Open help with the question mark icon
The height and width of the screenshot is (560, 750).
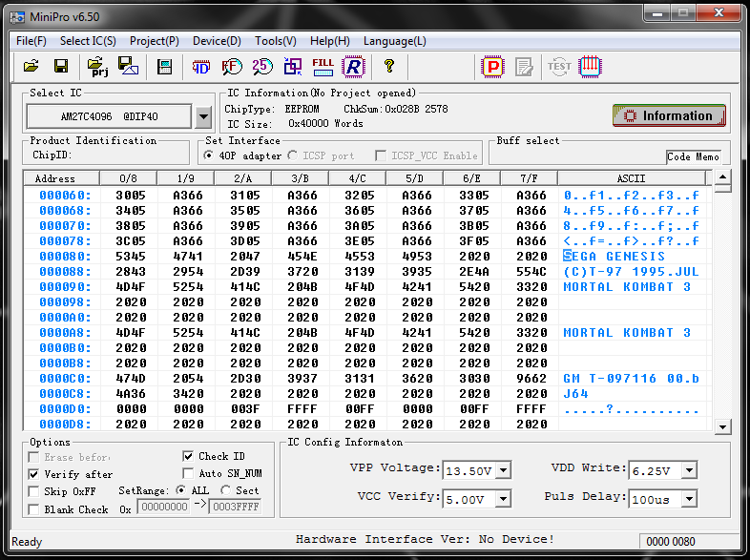click(389, 66)
